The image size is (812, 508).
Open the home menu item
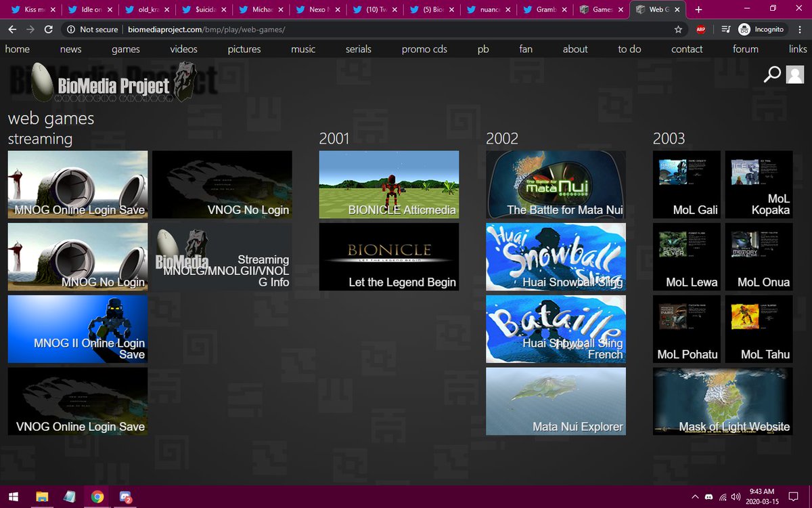pos(18,49)
